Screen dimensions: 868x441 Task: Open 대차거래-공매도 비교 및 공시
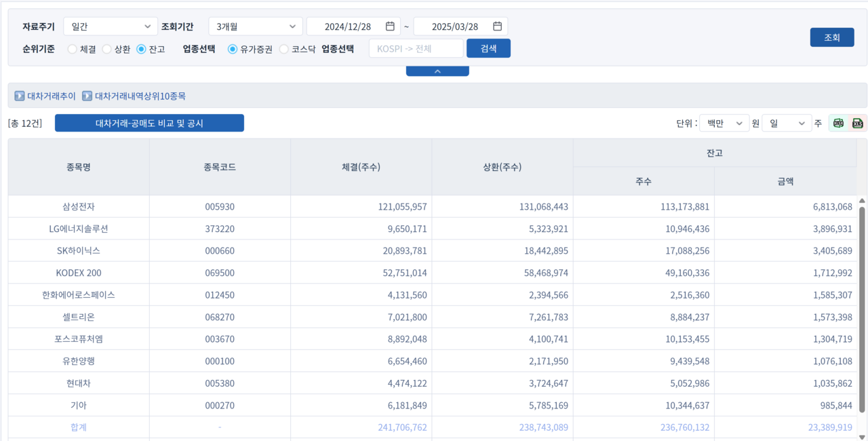[x=149, y=123]
